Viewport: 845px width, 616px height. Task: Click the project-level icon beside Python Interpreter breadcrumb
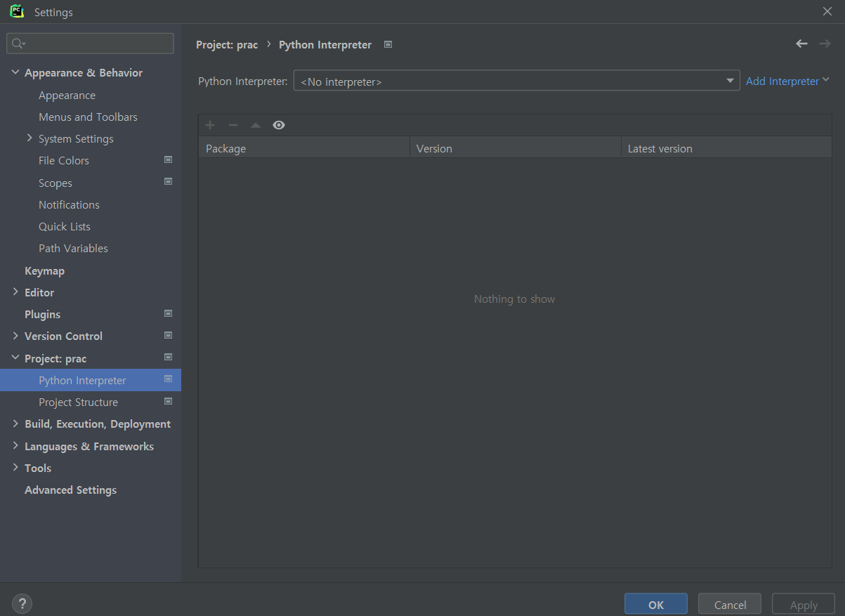coord(388,44)
